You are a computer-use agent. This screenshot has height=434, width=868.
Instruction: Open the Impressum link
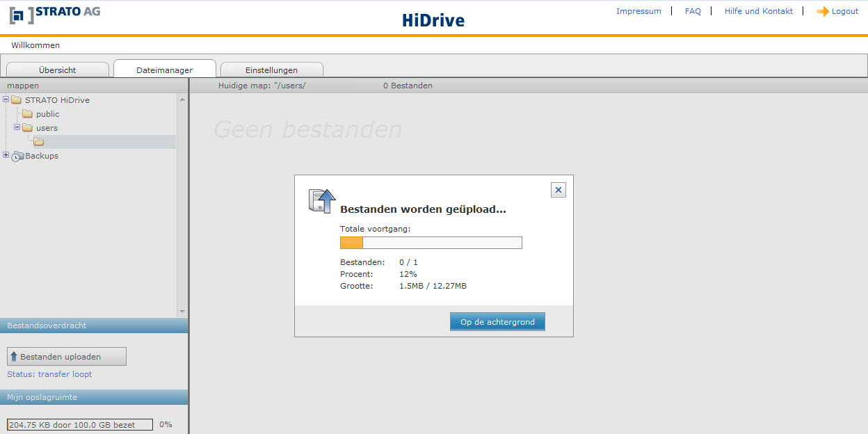pyautogui.click(x=638, y=11)
